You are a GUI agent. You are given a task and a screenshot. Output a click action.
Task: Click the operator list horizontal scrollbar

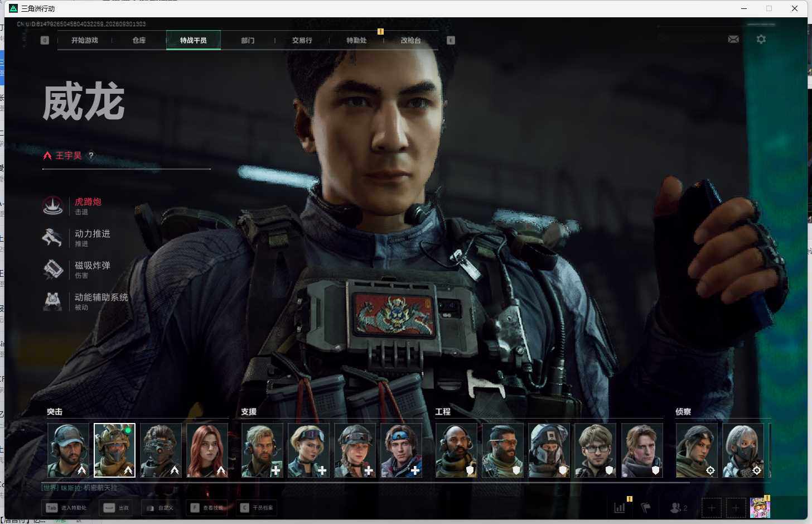[366, 482]
